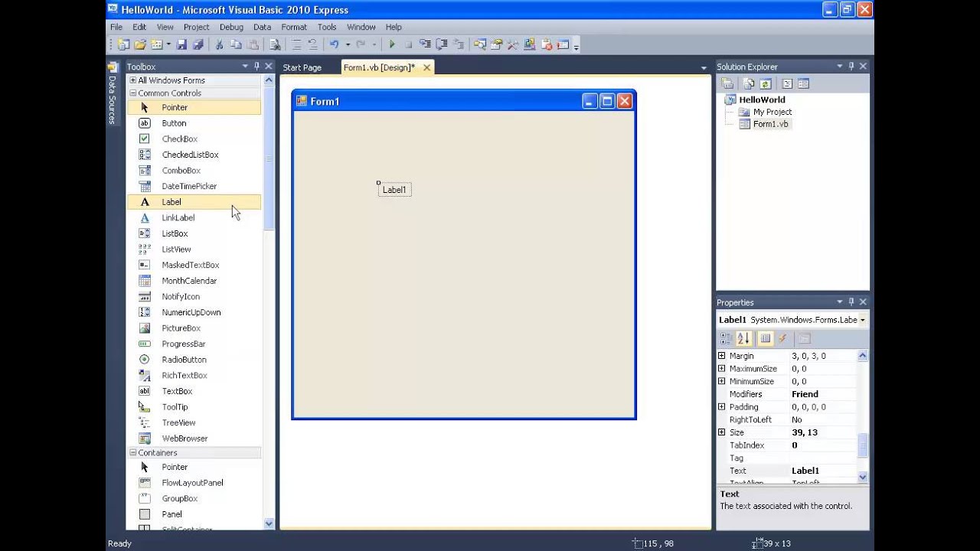Select the ComboBox control in Toolbox
Image resolution: width=980 pixels, height=551 pixels.
point(194,171)
